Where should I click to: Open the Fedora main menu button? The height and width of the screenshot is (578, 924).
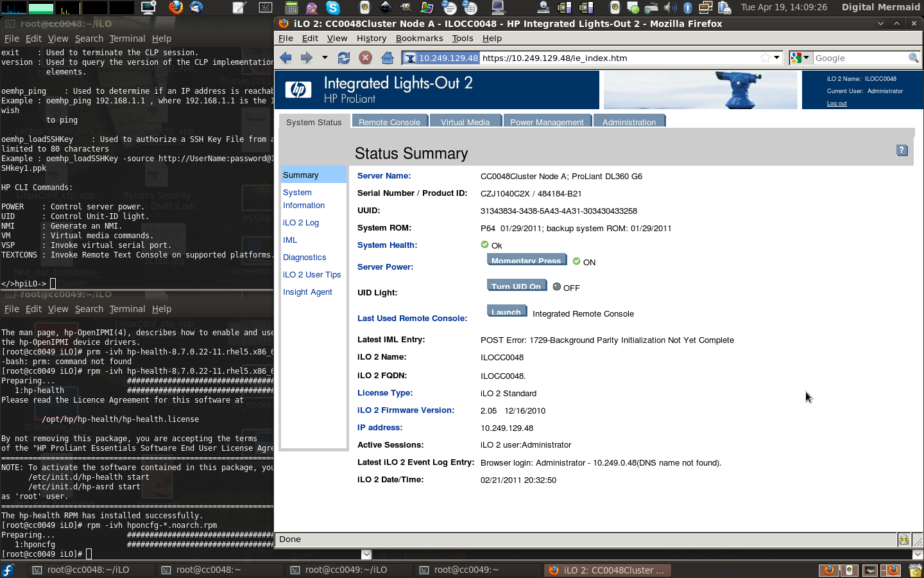coord(8,570)
